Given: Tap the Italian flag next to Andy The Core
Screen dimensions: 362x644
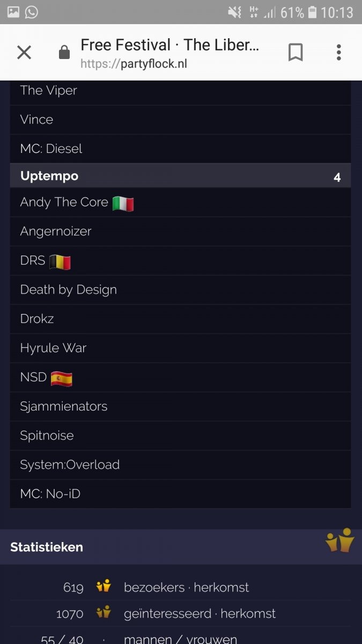Looking at the screenshot, I should (x=123, y=202).
